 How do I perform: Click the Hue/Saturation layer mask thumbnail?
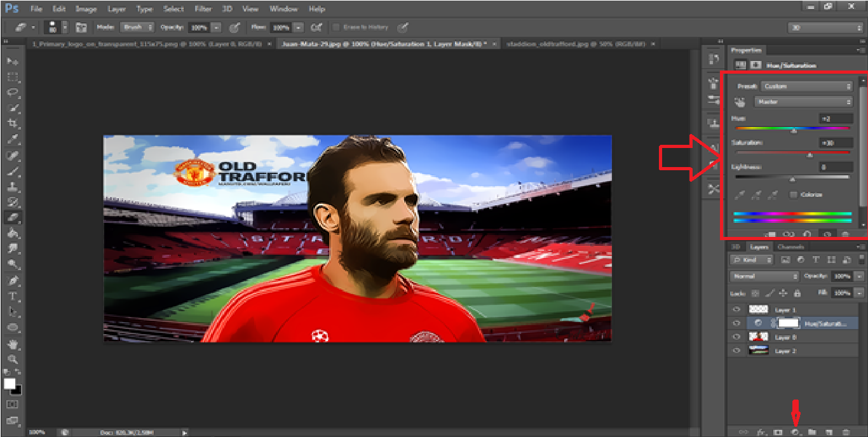[x=789, y=323]
